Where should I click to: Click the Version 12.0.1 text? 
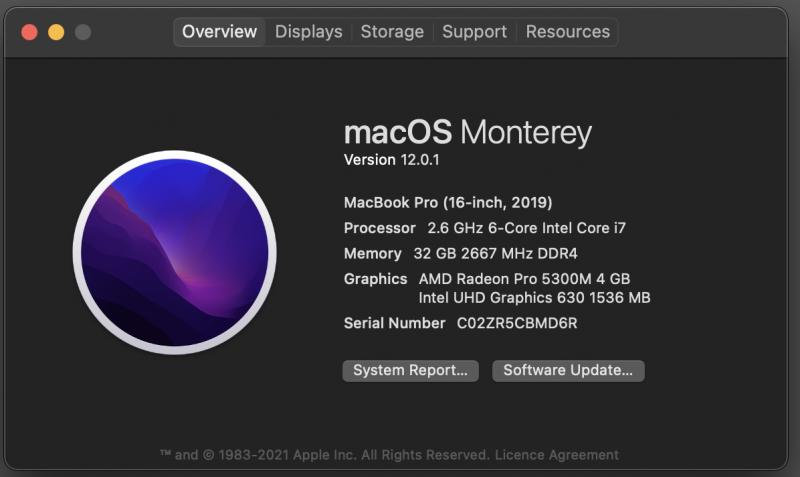pyautogui.click(x=391, y=160)
